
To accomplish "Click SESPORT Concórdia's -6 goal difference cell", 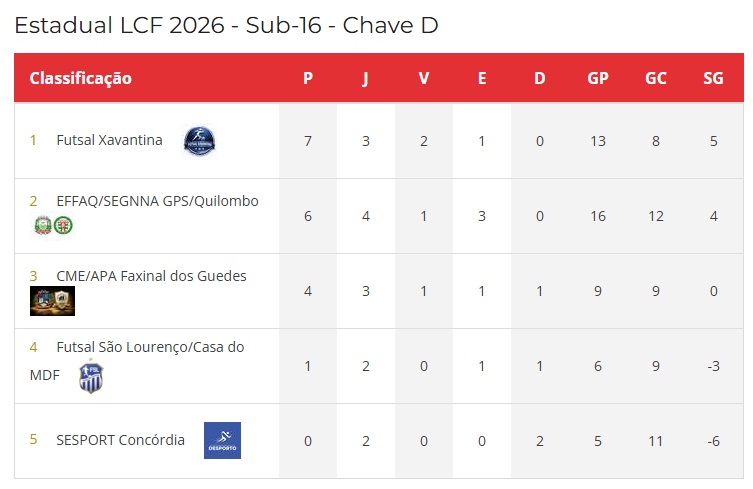I will [713, 441].
